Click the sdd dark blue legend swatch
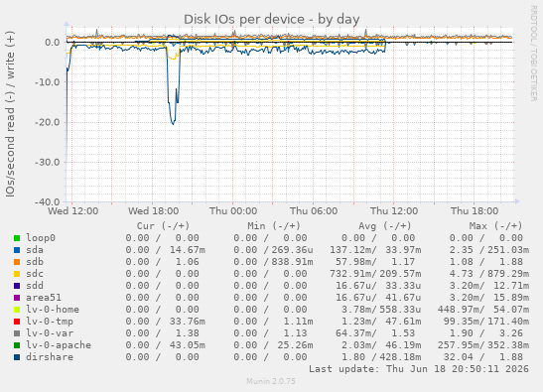Viewport: 543px width, 392px height. (17, 286)
